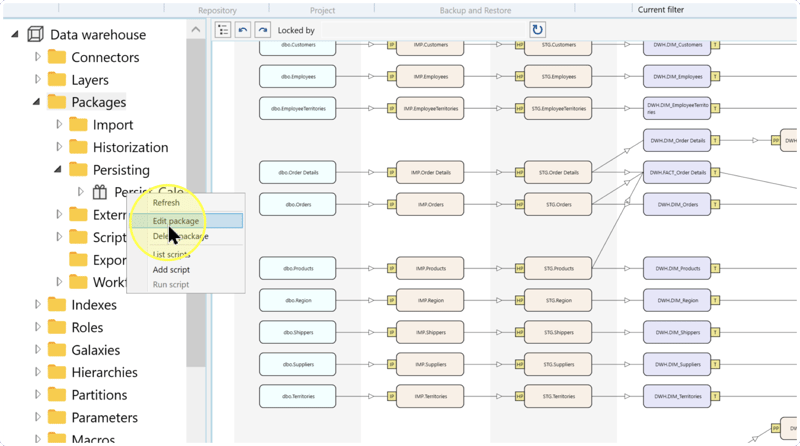Click the Historization folder icon
Screen dimensions: 800x446
point(78,147)
